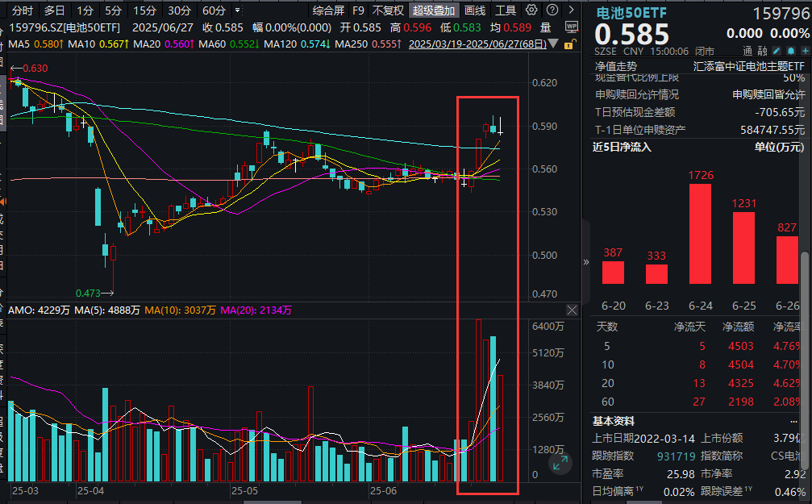Viewport: 812px width, 504px height.
Task: Click the 电池50ETF title in right panel
Action: click(631, 13)
